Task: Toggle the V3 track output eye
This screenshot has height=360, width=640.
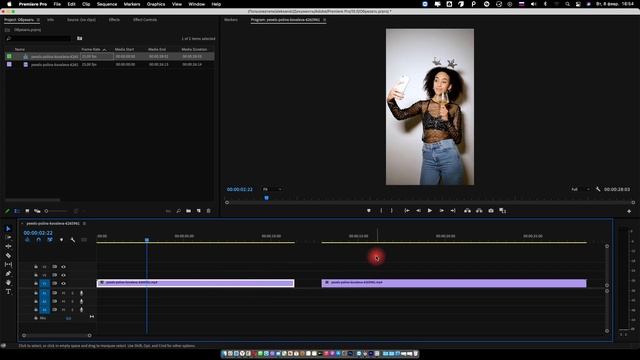Action: (x=63, y=267)
